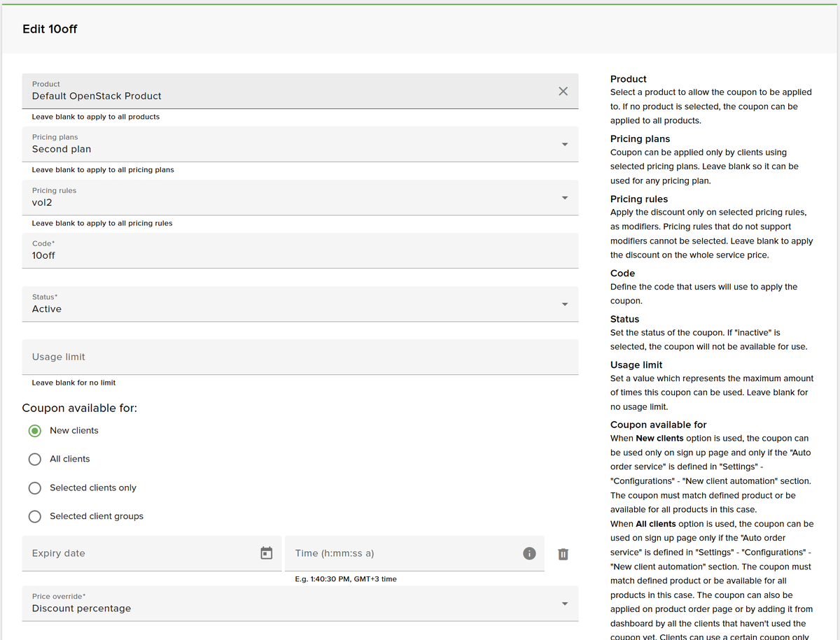This screenshot has height=640, width=840.
Task: Select the New clients radio option
Action: (x=35, y=431)
